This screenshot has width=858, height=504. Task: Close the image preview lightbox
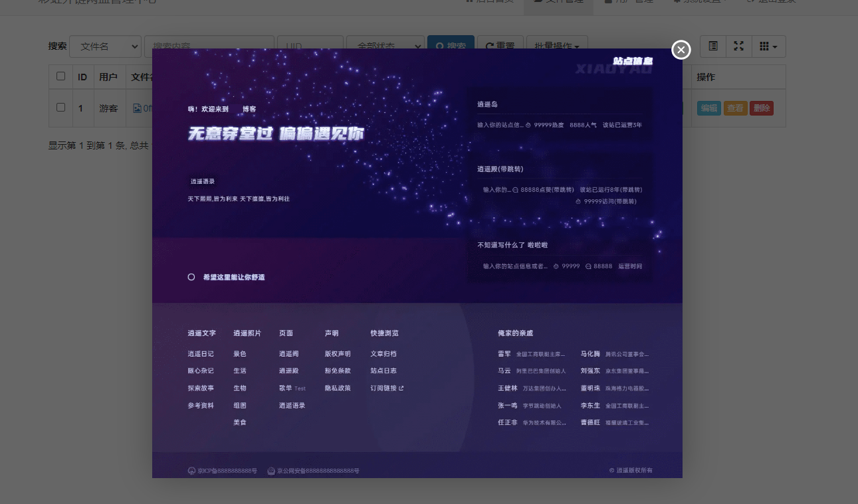point(681,50)
